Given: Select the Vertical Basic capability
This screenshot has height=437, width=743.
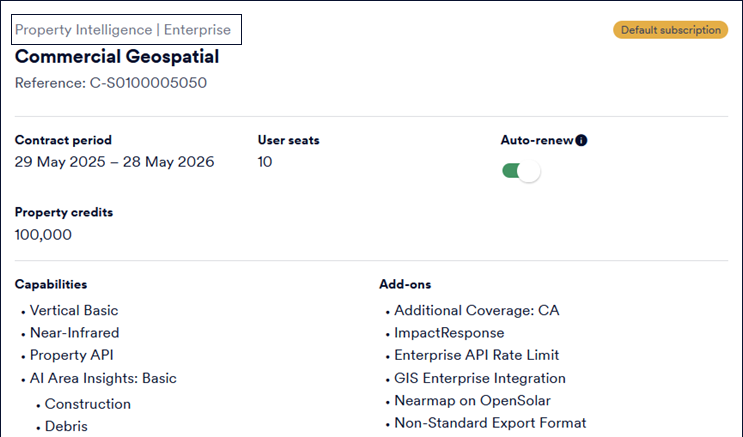Looking at the screenshot, I should [74, 310].
